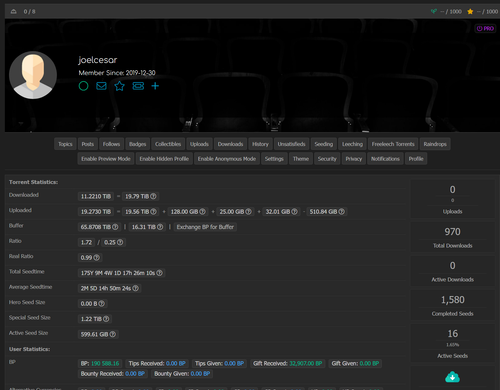Open the Freeleech Torrents menu button
Image resolution: width=500 pixels, height=390 pixels.
[393, 144]
